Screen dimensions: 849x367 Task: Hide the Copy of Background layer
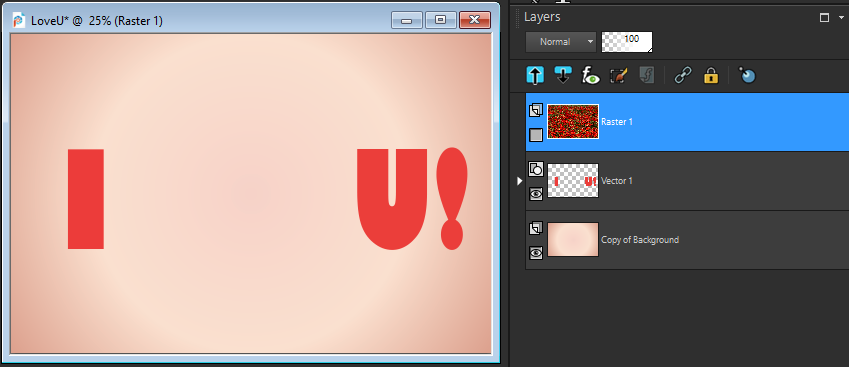pyautogui.click(x=535, y=252)
